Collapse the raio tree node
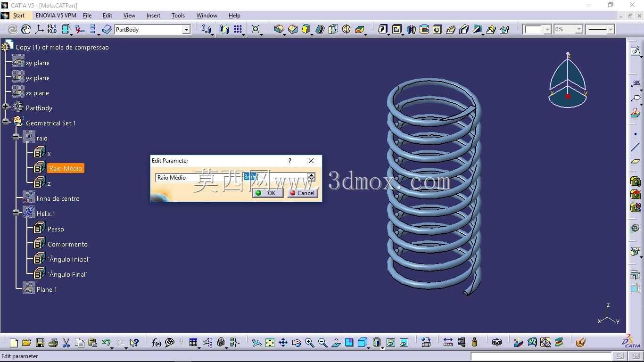 (16, 137)
